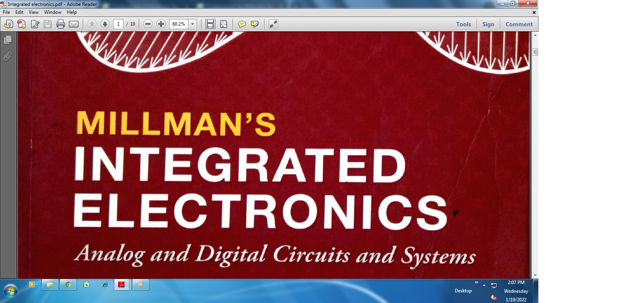Click vertical scrollbar up arrow
This screenshot has width=644, height=303.
coord(535,35)
